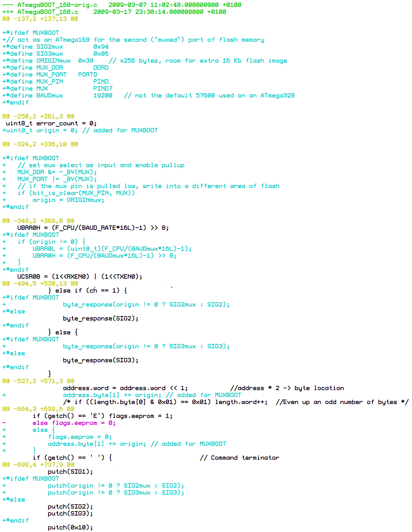Click comment 'act as an ATmega168 for the second'
The image size is (412, 532).
82,40
